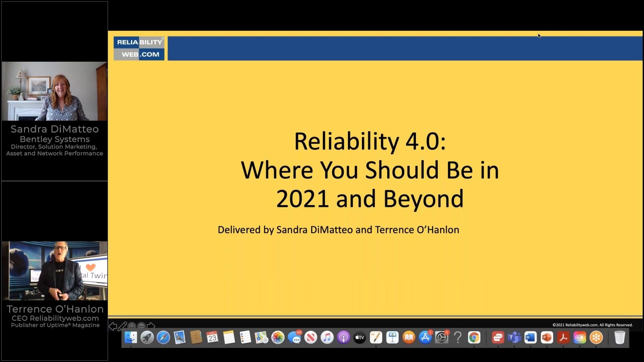Open Adobe Acrobat from the Dock
The image size is (644, 362).
click(563, 338)
